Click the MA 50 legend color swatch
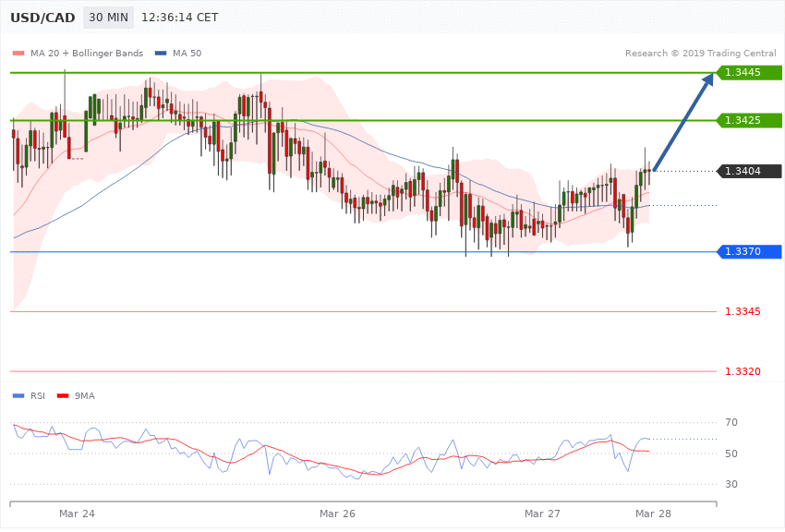The width and height of the screenshot is (785, 532). coord(161,53)
